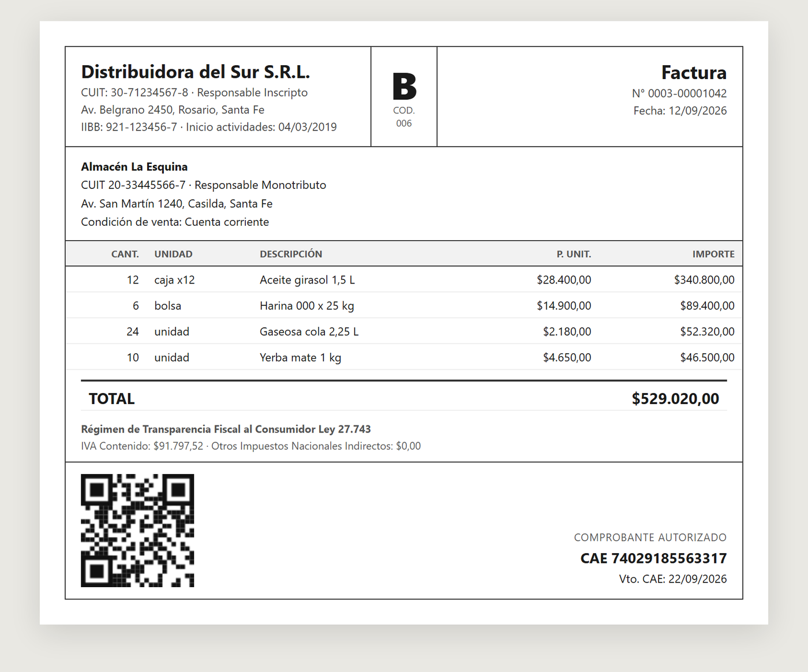This screenshot has width=808, height=672.
Task: Click the amount $52.320,00
Action: click(x=707, y=332)
